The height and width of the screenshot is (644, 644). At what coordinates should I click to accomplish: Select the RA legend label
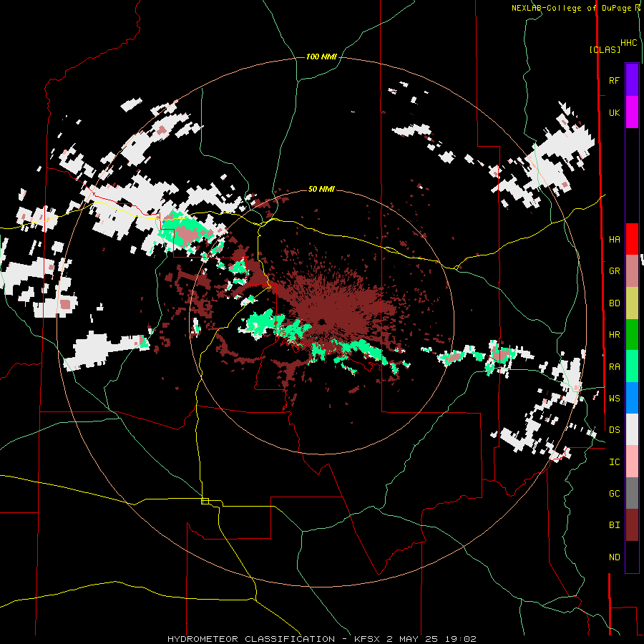[614, 367]
